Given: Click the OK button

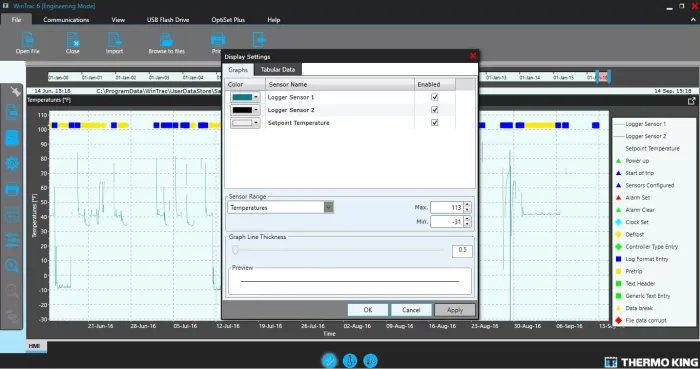Looking at the screenshot, I should coord(368,310).
